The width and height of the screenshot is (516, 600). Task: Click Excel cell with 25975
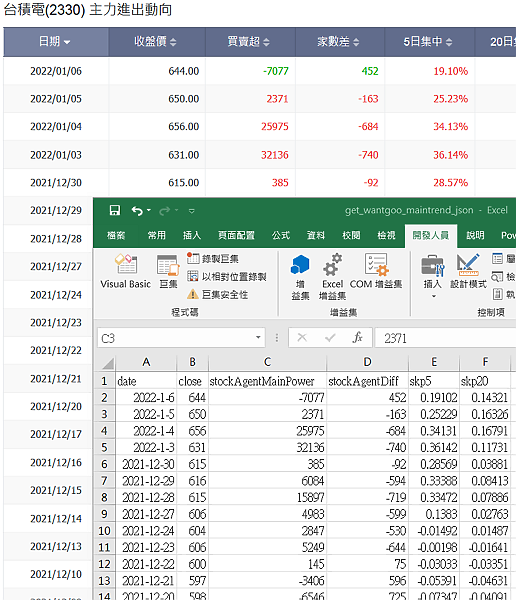(267, 431)
